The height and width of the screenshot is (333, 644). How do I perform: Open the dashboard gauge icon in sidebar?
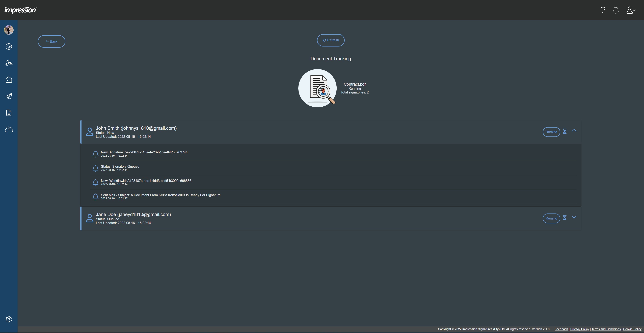point(9,46)
